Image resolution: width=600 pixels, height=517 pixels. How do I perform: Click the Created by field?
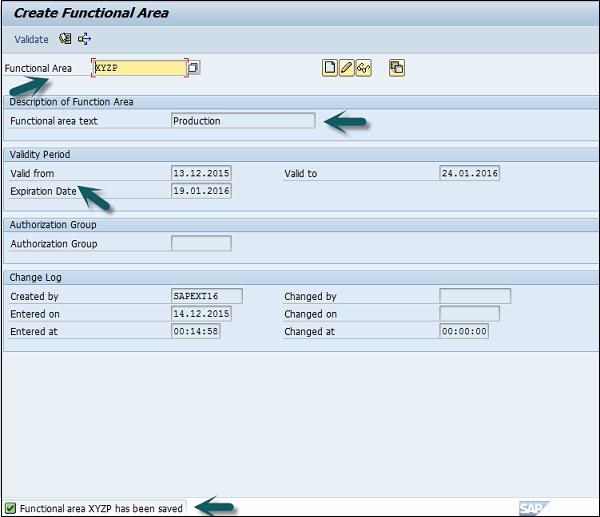[x=207, y=296]
